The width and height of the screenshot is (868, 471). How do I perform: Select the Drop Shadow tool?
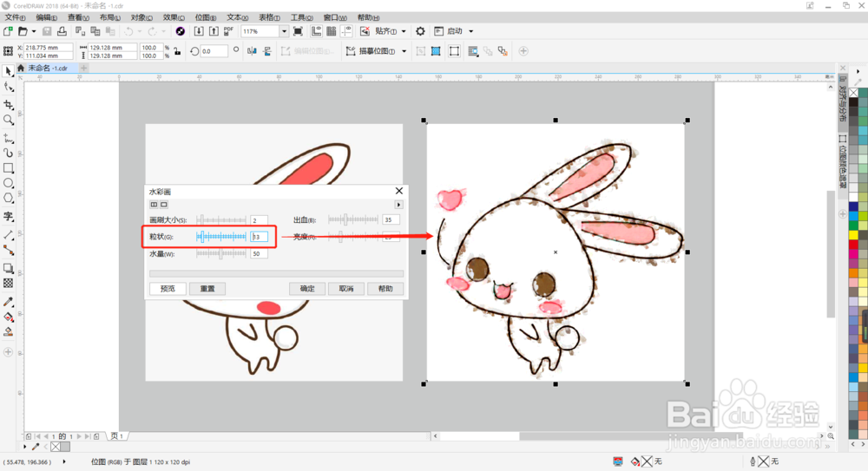pos(9,268)
